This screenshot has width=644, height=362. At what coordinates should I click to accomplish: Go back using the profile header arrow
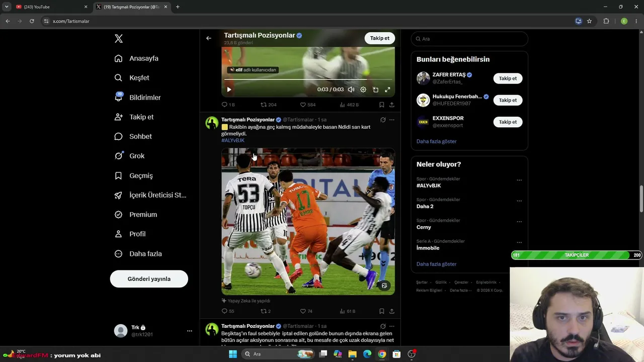pyautogui.click(x=209, y=38)
